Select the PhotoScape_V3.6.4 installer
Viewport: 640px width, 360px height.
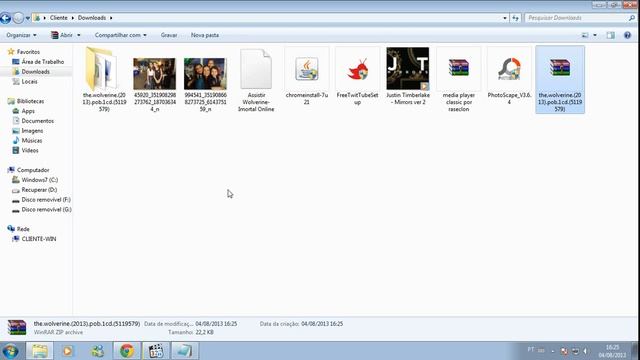pos(509,69)
